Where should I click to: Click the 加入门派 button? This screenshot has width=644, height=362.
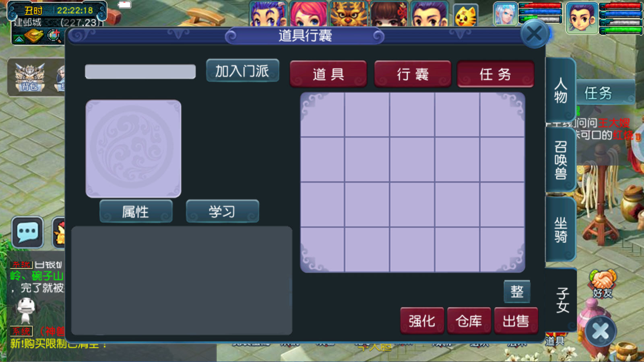tap(242, 71)
